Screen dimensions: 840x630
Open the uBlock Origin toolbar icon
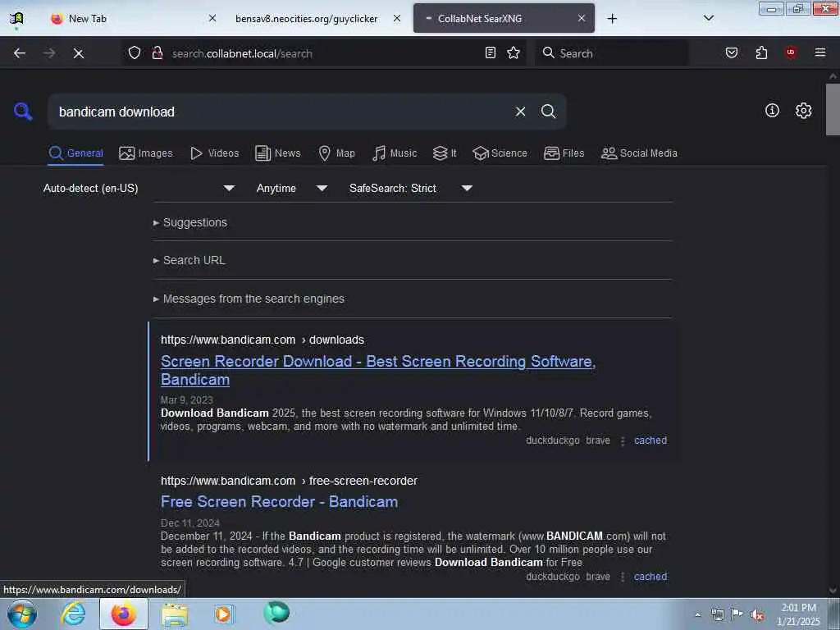tap(790, 52)
